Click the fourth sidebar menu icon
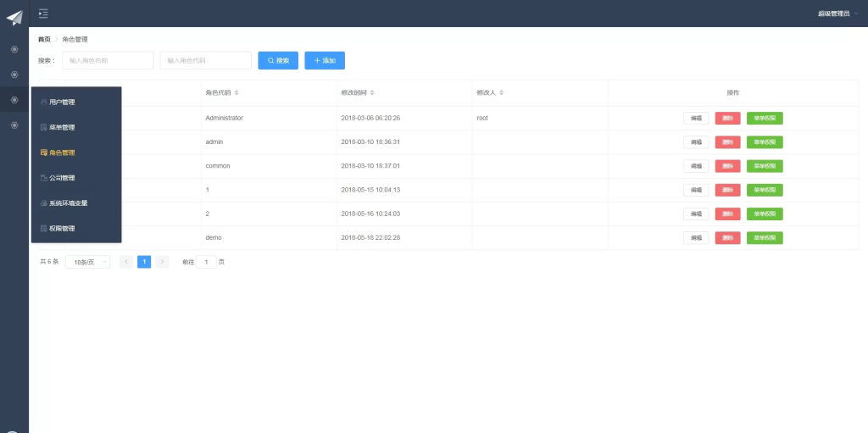The height and width of the screenshot is (433, 868). pyautogui.click(x=14, y=125)
